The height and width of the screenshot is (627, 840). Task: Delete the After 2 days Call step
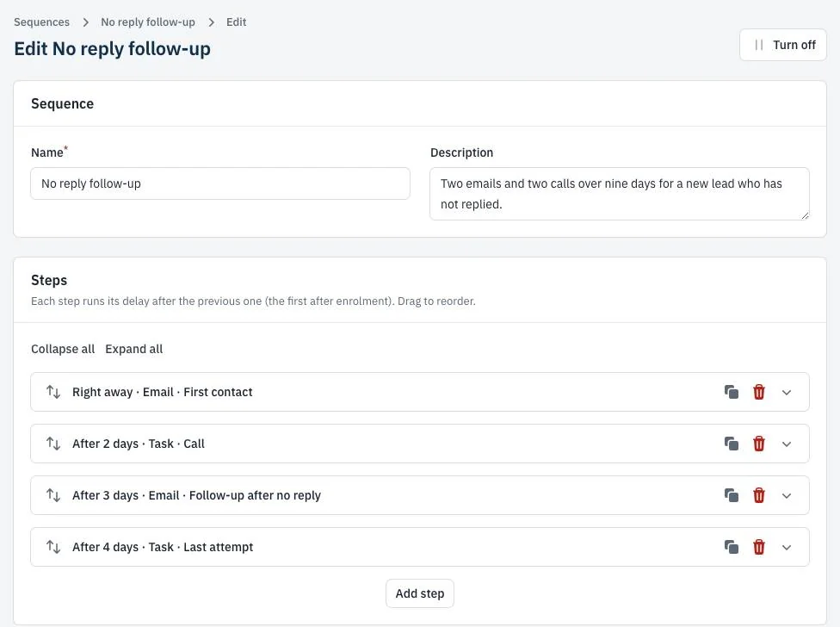[758, 444]
